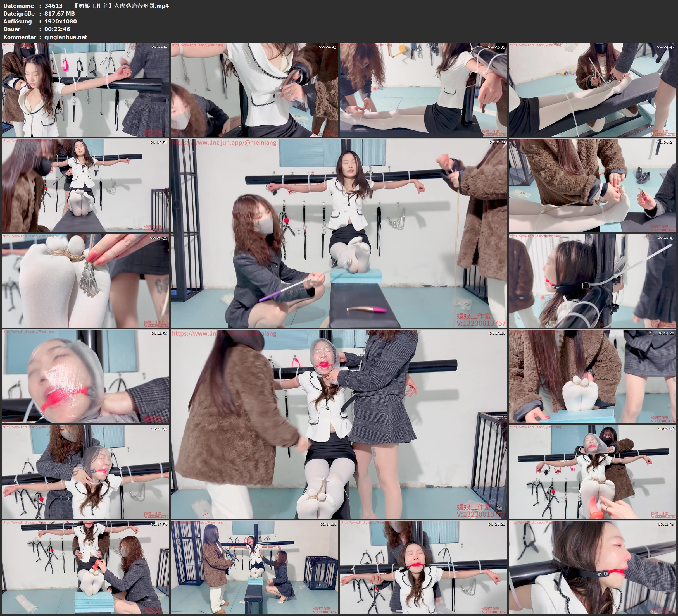The image size is (678, 616).
Task: Open the frame at 00:02:23
Action: coord(254,89)
